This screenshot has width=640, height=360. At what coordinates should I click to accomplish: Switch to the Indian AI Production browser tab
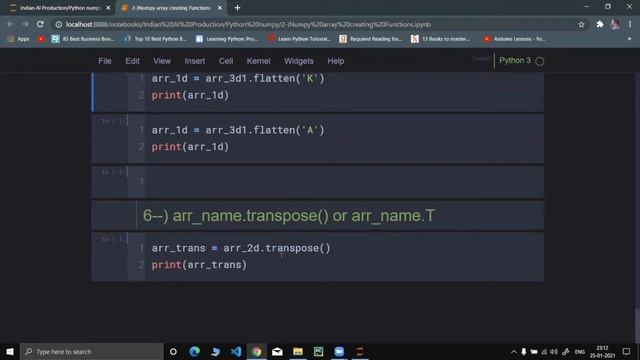point(60,8)
